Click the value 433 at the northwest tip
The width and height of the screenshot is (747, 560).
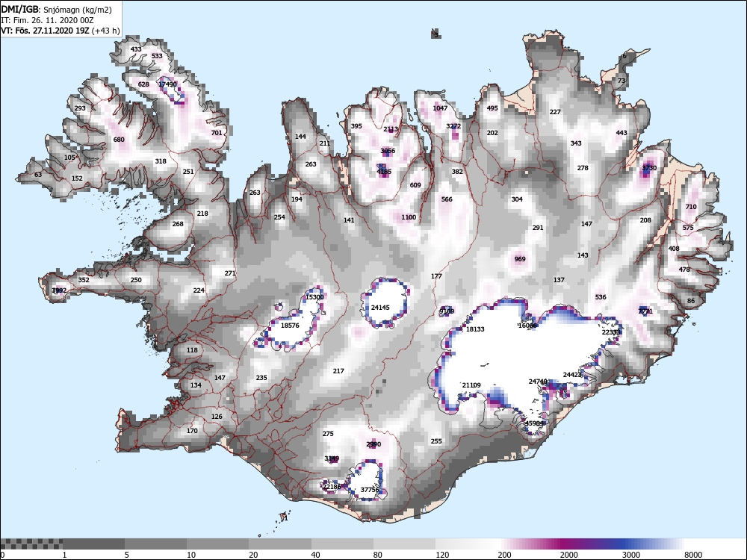(136, 49)
